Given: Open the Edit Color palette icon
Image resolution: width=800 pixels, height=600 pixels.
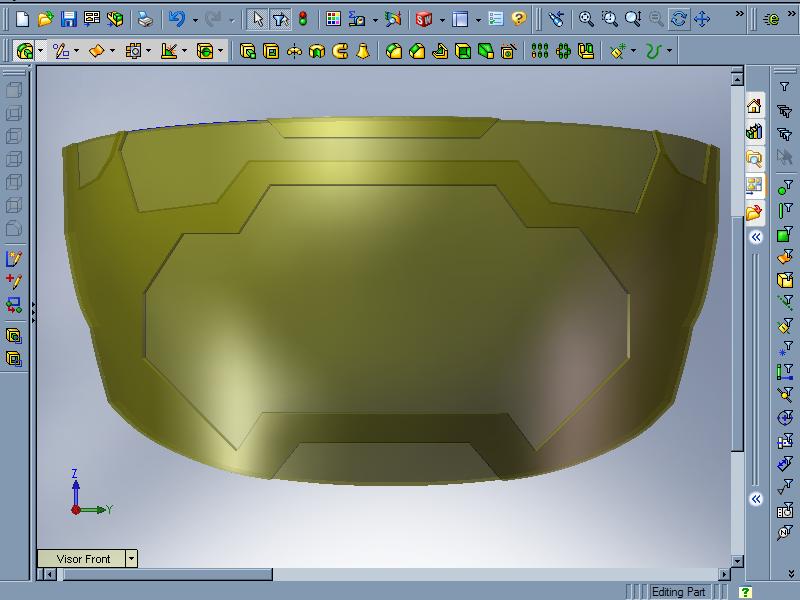Looking at the screenshot, I should coord(333,19).
